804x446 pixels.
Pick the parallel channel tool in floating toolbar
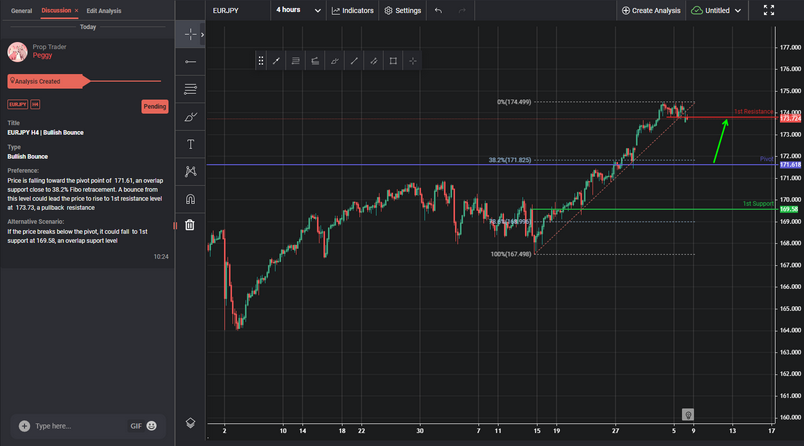(373, 61)
